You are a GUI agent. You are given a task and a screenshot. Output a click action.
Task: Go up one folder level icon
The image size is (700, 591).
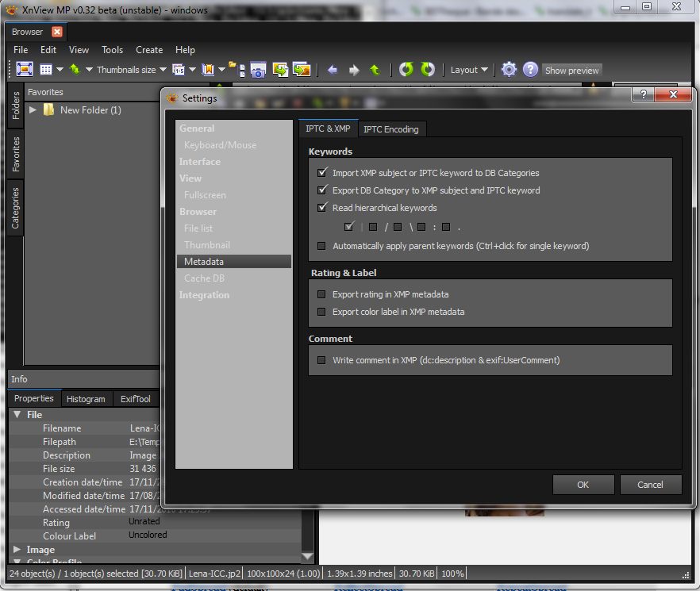[375, 70]
